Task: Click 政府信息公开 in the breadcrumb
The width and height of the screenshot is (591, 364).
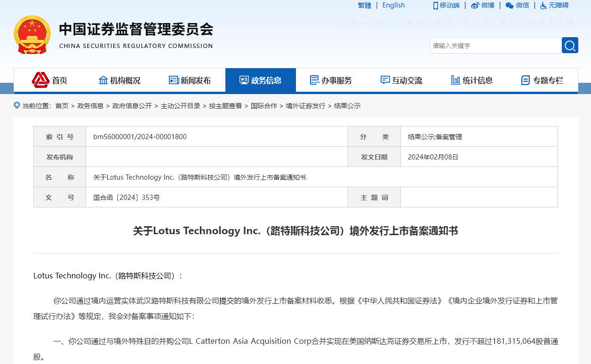Action: [x=132, y=106]
